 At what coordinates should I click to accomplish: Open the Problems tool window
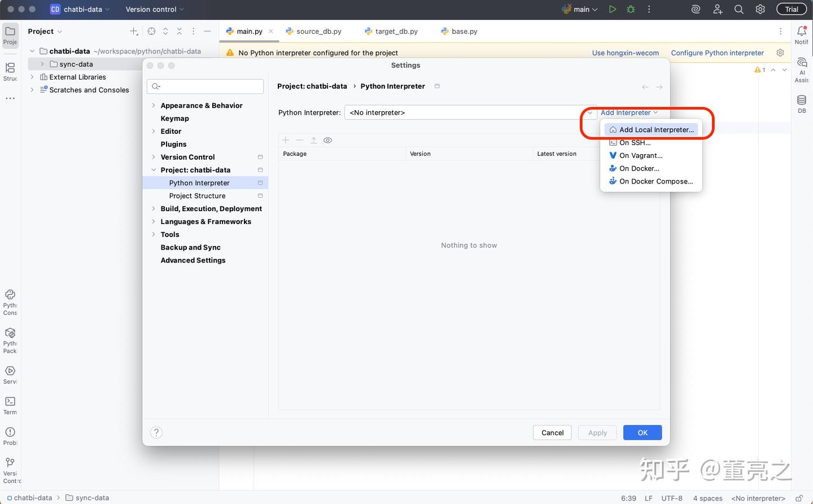tap(10, 436)
